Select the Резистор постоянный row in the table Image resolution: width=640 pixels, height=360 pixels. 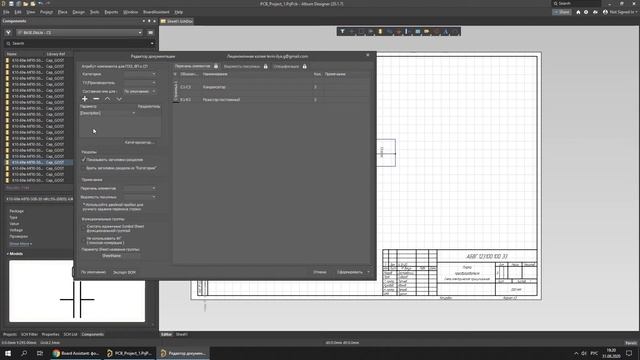tap(271, 100)
